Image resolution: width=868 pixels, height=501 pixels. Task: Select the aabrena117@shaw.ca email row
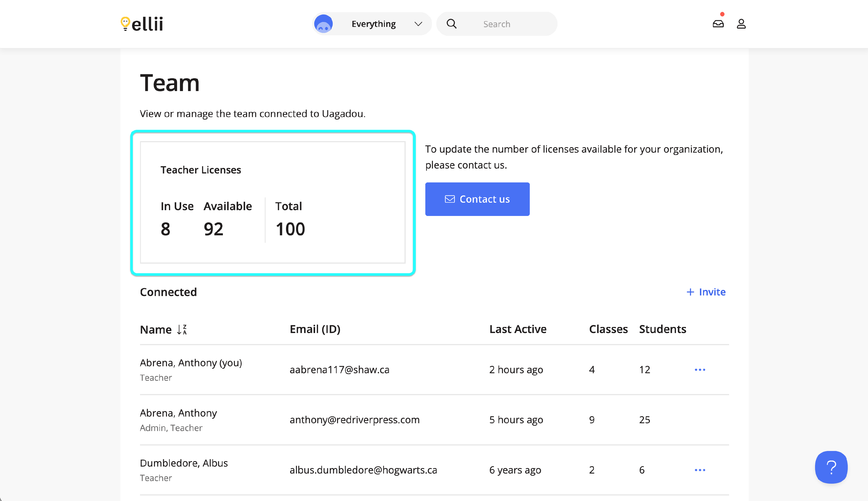point(339,369)
